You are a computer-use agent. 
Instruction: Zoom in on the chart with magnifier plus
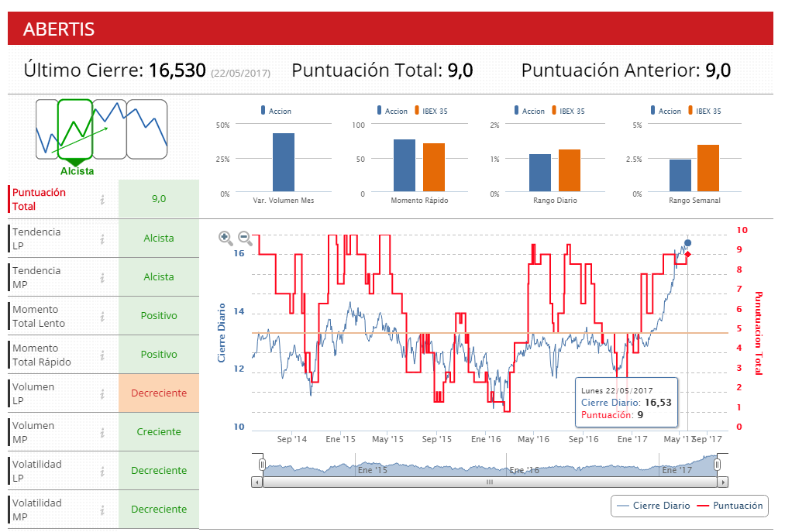[226, 239]
